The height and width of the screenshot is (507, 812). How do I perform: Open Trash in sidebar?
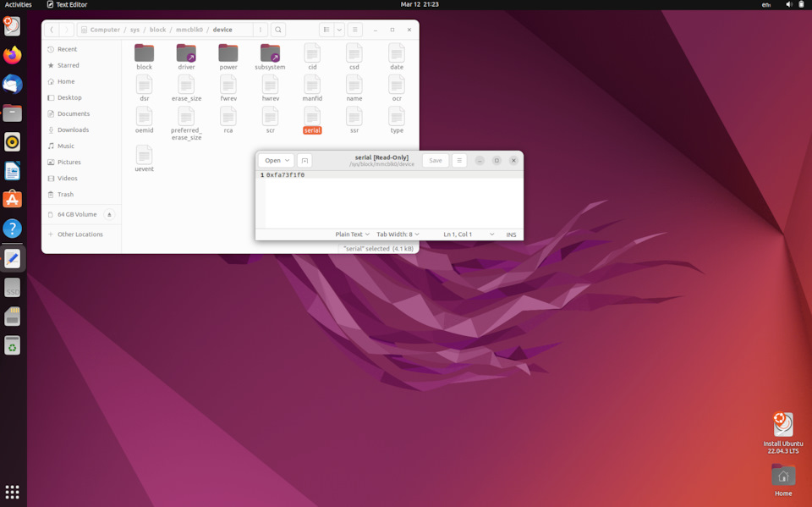coord(82,195)
